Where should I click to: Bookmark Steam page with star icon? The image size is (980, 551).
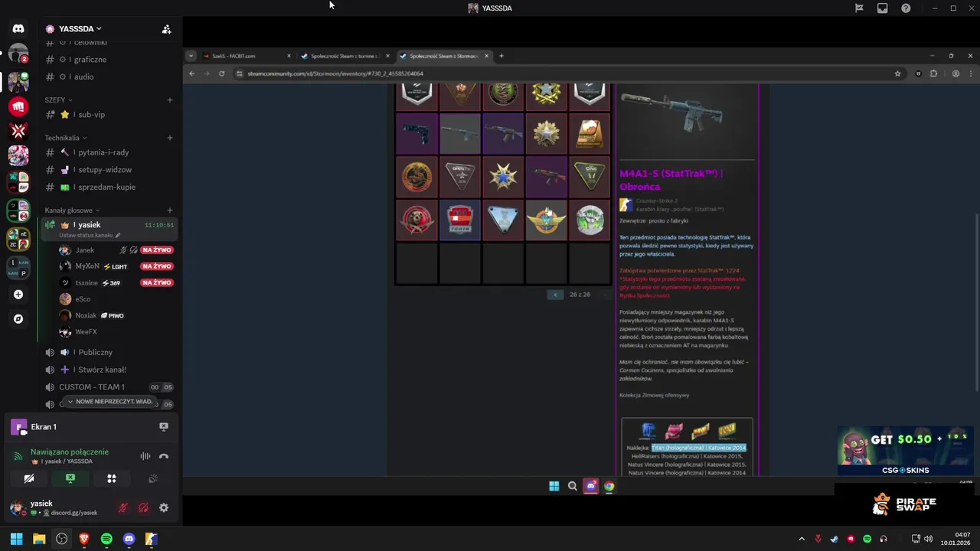point(897,73)
